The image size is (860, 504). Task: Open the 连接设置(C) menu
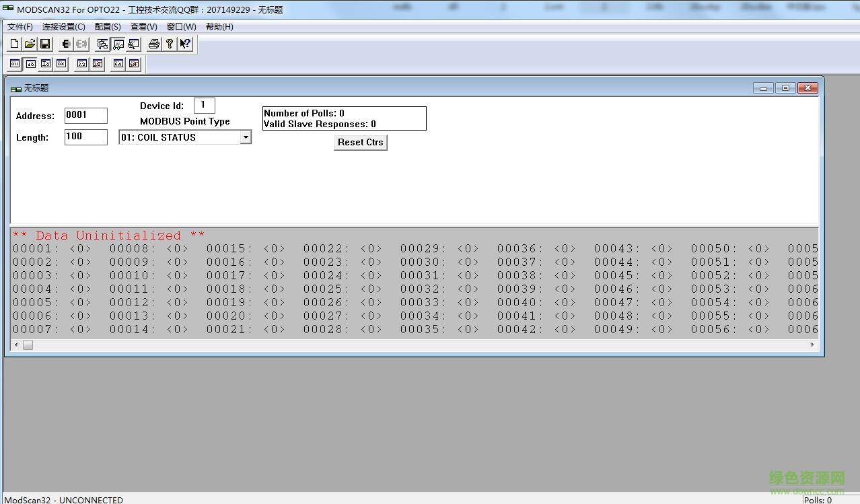click(63, 27)
